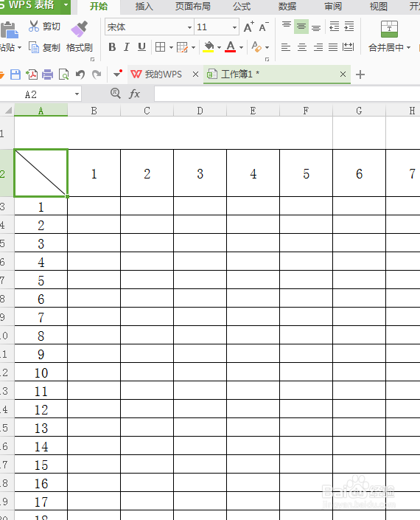
Task: Align text right
Action: pos(318,47)
